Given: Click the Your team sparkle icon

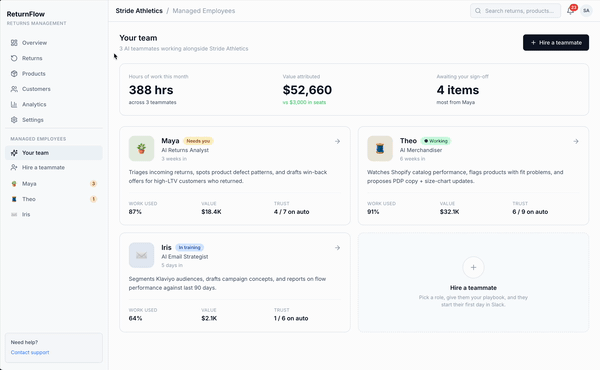Looking at the screenshot, I should 14,153.
